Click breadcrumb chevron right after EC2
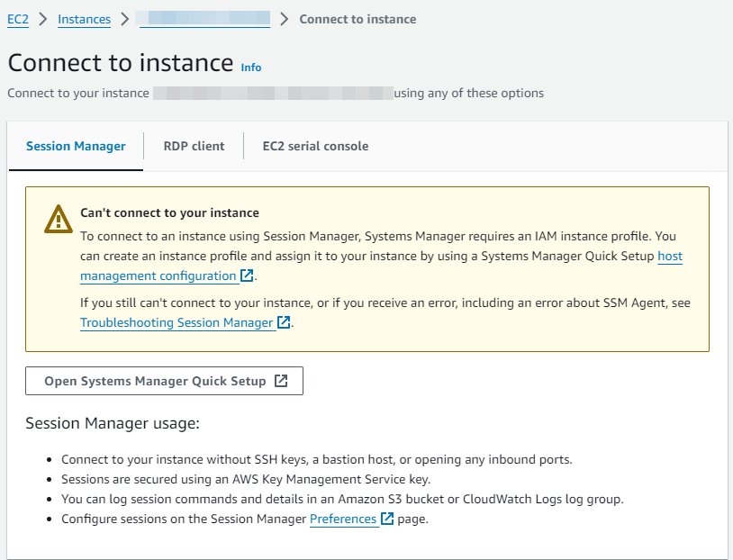733x560 pixels. (x=43, y=19)
